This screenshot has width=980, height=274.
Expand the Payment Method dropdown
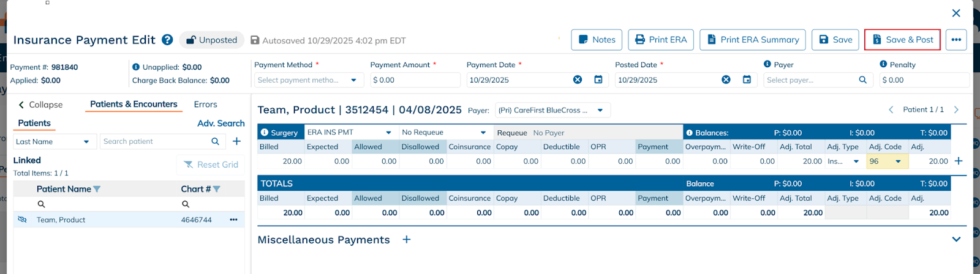click(x=353, y=80)
